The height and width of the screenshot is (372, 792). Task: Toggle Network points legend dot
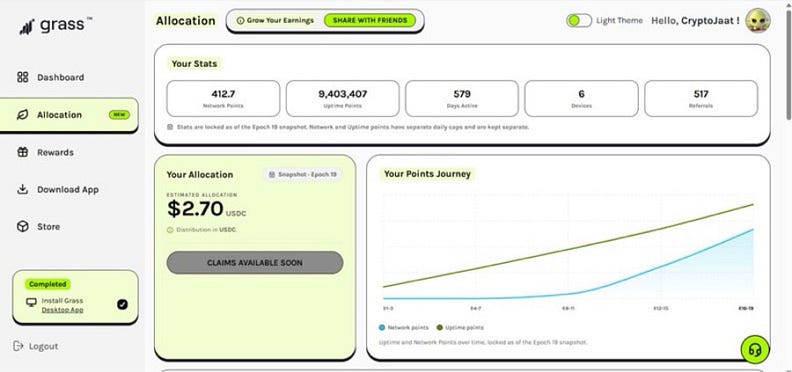(382, 328)
